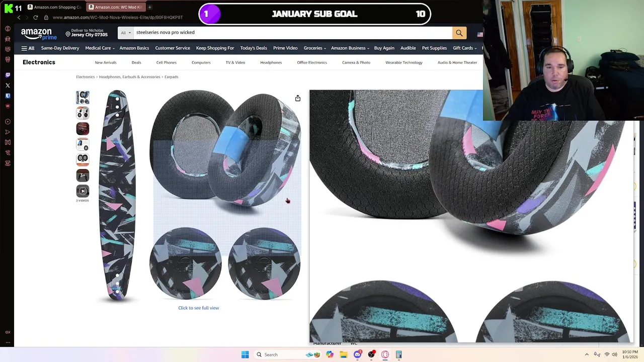Screen dimensions: 644x362
Task: Open the 2 Videos thumbnail
Action: click(x=83, y=191)
